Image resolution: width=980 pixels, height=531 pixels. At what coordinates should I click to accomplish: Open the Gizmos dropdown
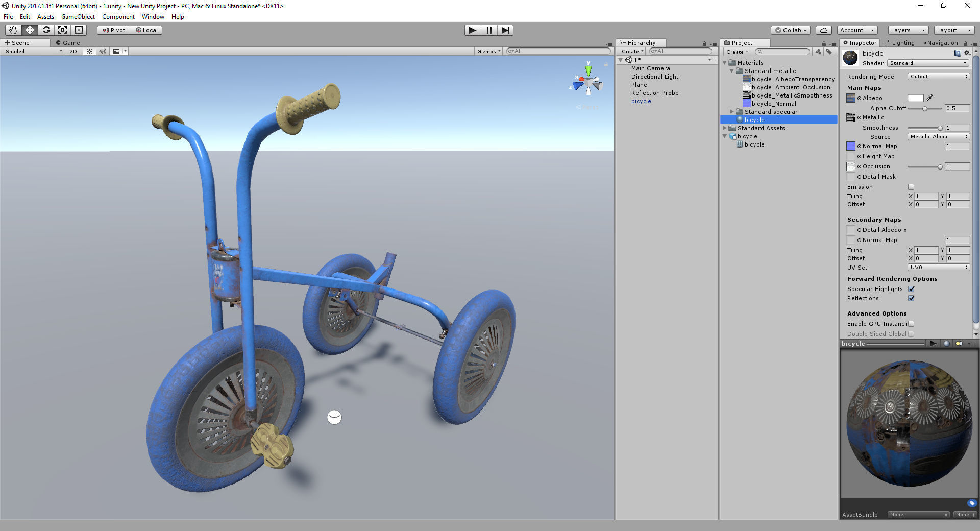pyautogui.click(x=489, y=51)
